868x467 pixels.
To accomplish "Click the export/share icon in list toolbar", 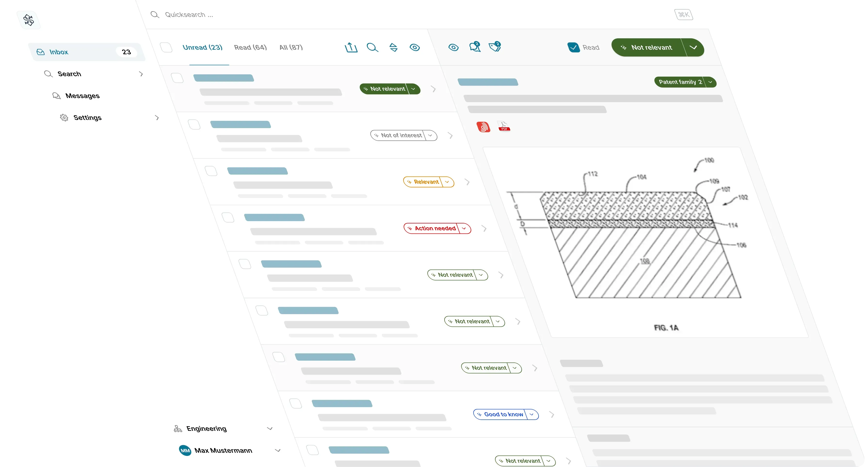I will pos(351,48).
